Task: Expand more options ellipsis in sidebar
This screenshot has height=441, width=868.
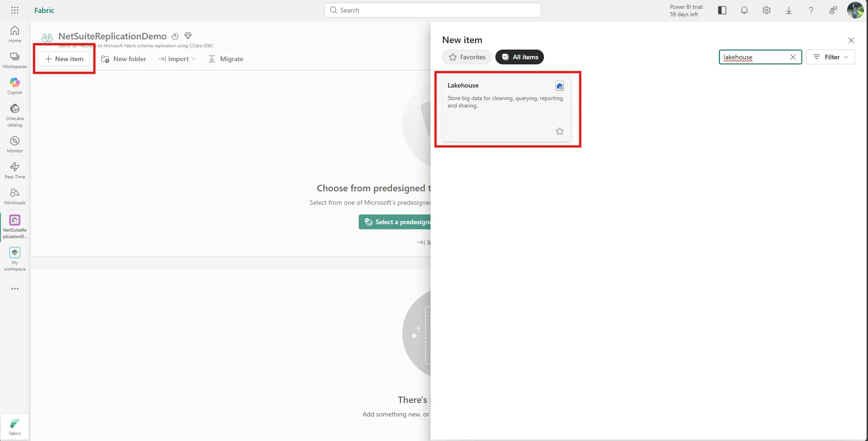Action: point(15,289)
